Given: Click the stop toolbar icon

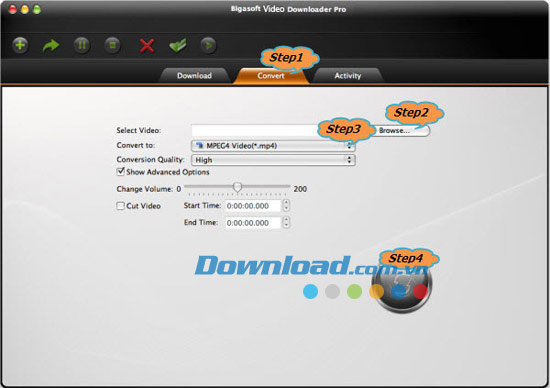Looking at the screenshot, I should (113, 45).
